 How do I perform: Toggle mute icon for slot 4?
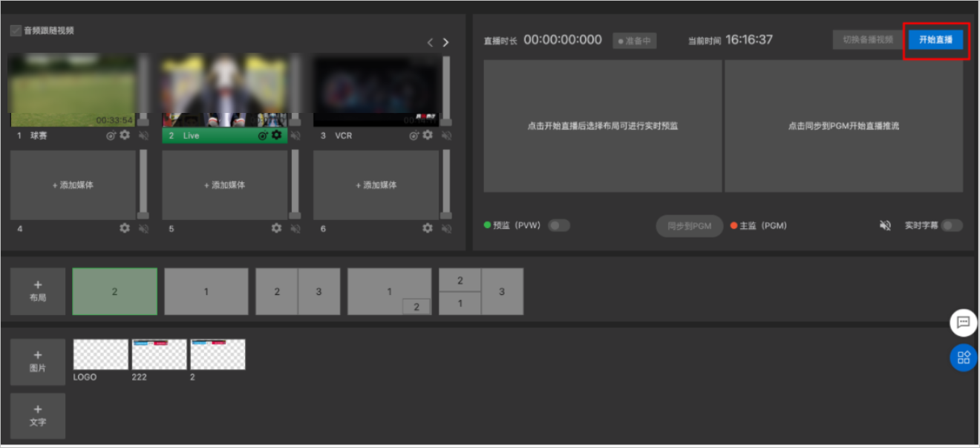coord(144,229)
